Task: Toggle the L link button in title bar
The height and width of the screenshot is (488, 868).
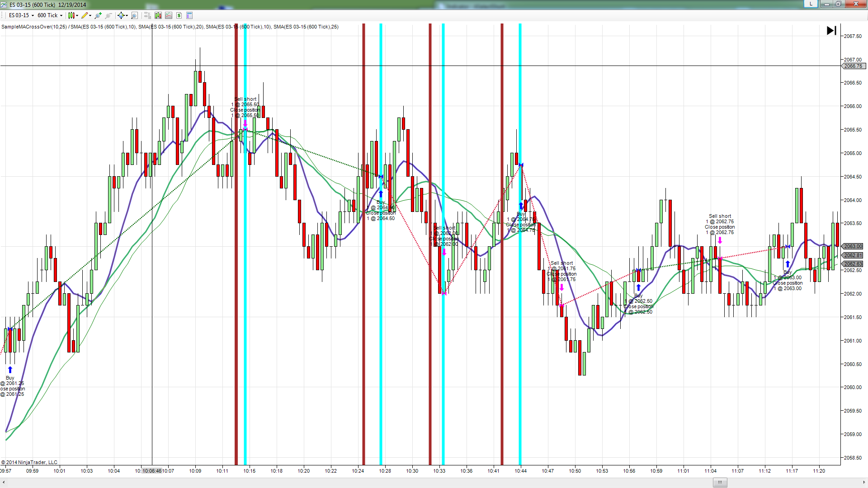Action: tap(811, 4)
